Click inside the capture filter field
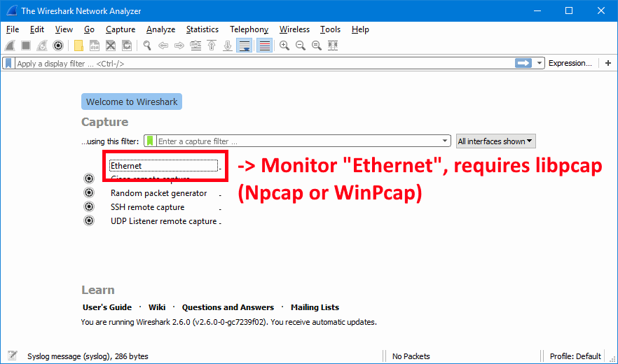 (x=298, y=141)
